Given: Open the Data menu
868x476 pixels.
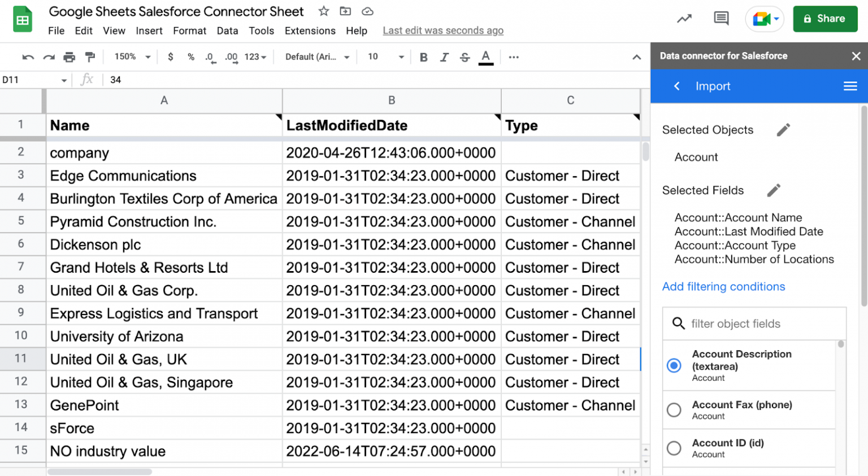Looking at the screenshot, I should (x=227, y=30).
